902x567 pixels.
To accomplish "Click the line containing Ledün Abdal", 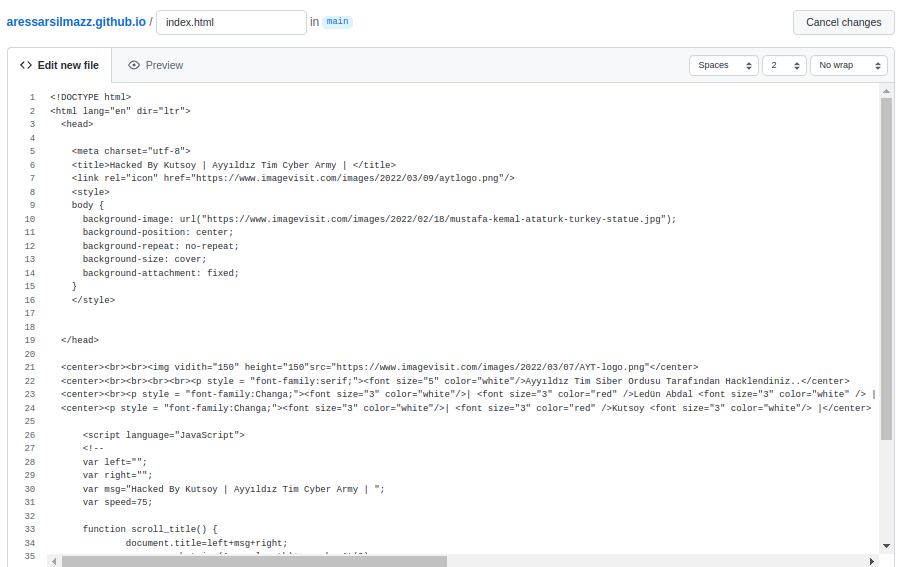I will pos(468,394).
